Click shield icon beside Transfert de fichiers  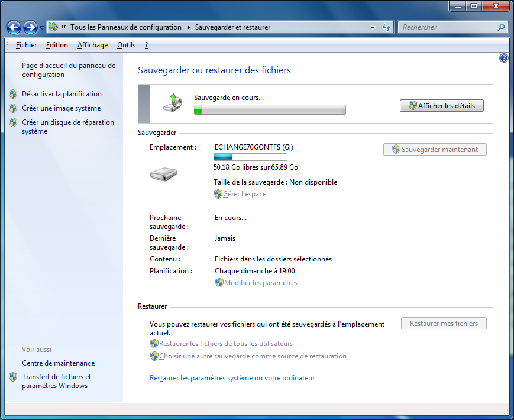(13, 377)
